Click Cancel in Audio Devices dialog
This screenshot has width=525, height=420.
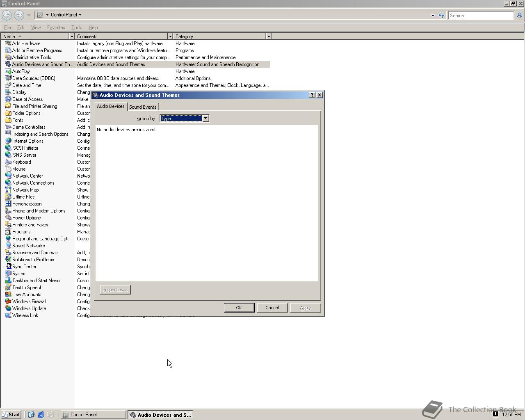click(272, 308)
